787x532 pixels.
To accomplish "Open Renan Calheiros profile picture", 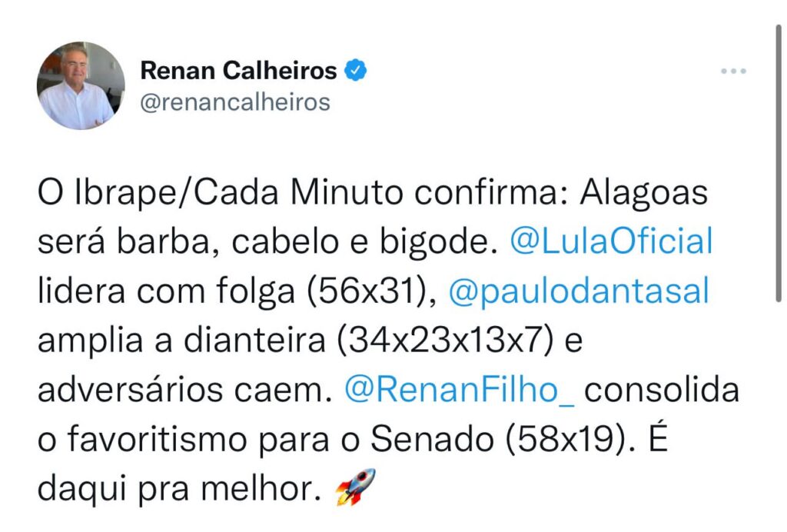I will (x=81, y=85).
